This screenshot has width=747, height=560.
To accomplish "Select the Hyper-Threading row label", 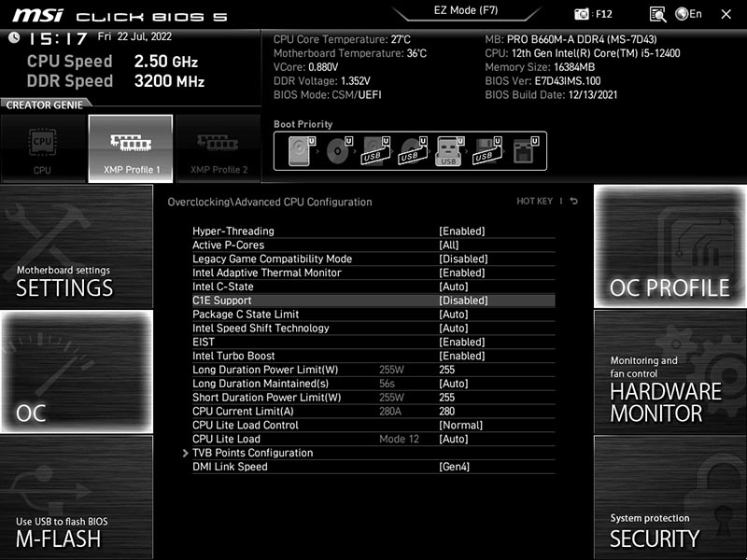I will click(x=233, y=231).
